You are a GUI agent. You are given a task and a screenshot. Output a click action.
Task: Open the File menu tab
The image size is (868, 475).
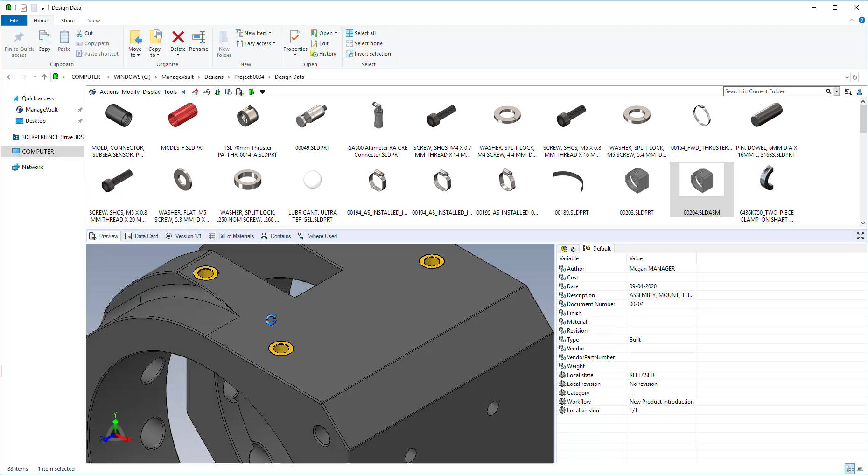click(x=14, y=21)
